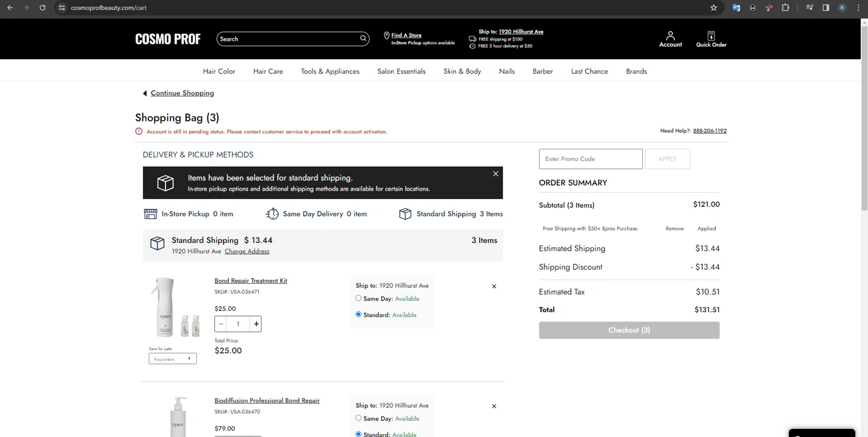
Task: Click Same Day Delivery clock icon
Action: 272,214
